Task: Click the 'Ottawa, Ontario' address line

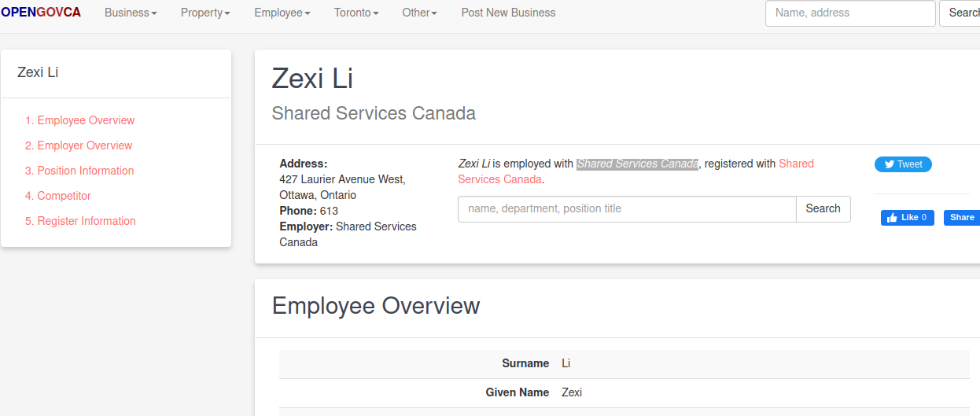Action: click(x=318, y=195)
